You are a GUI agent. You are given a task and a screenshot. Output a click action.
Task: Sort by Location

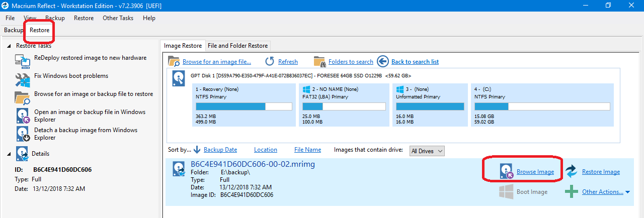click(x=266, y=150)
